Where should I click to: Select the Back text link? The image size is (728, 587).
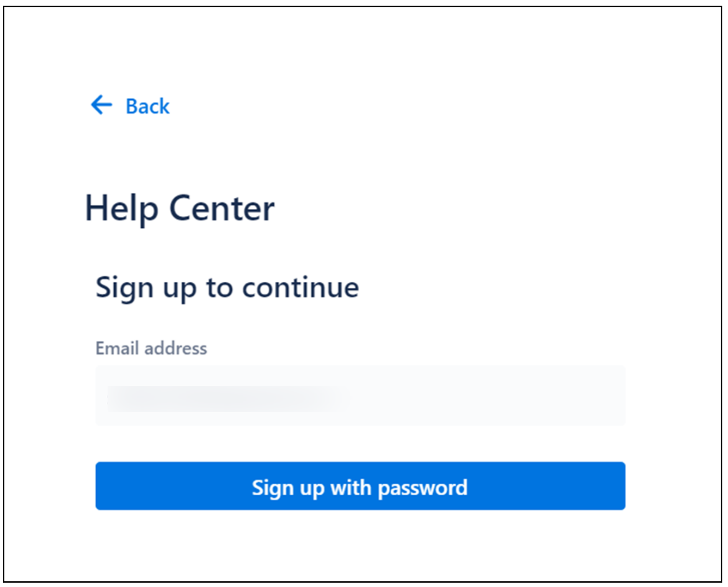pyautogui.click(x=147, y=106)
